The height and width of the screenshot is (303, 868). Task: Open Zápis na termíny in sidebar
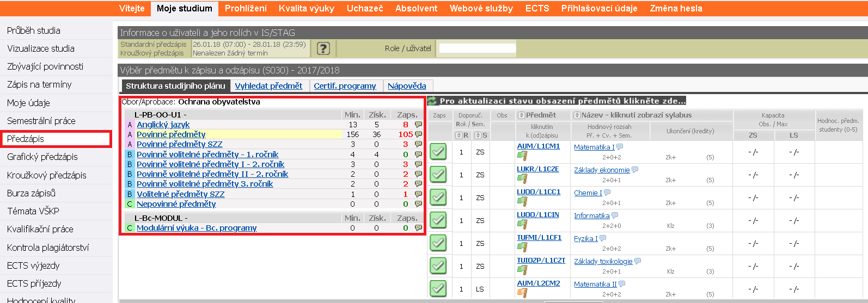tap(39, 84)
